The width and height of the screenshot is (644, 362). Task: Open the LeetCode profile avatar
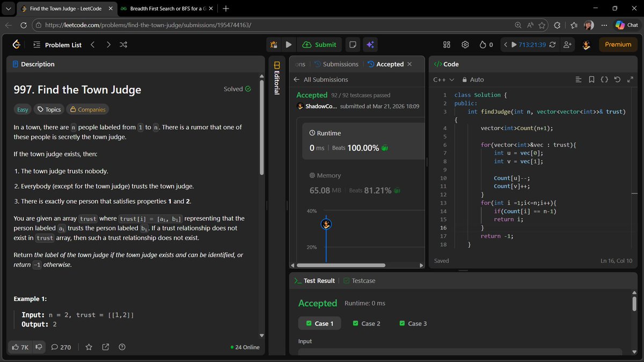(x=586, y=45)
